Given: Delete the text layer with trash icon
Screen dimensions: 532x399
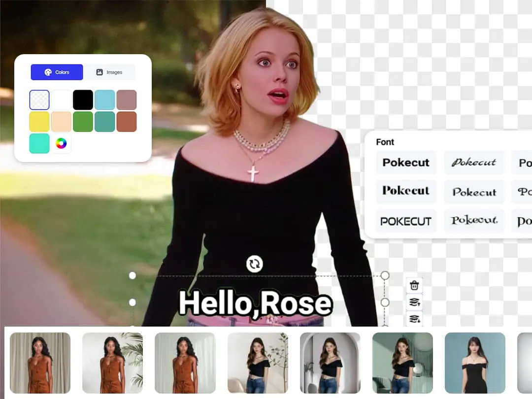Looking at the screenshot, I should pos(414,285).
